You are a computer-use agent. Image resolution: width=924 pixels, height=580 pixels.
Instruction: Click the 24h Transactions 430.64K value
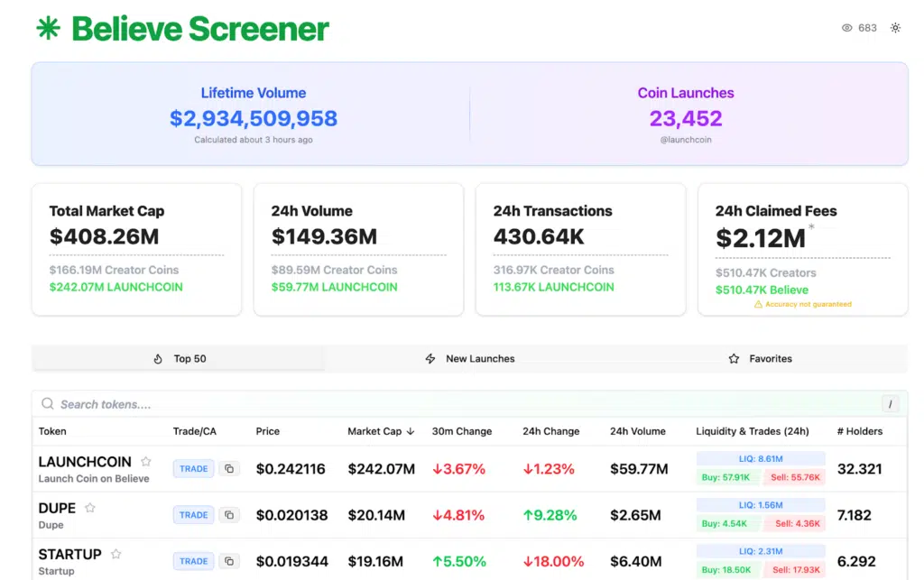539,236
